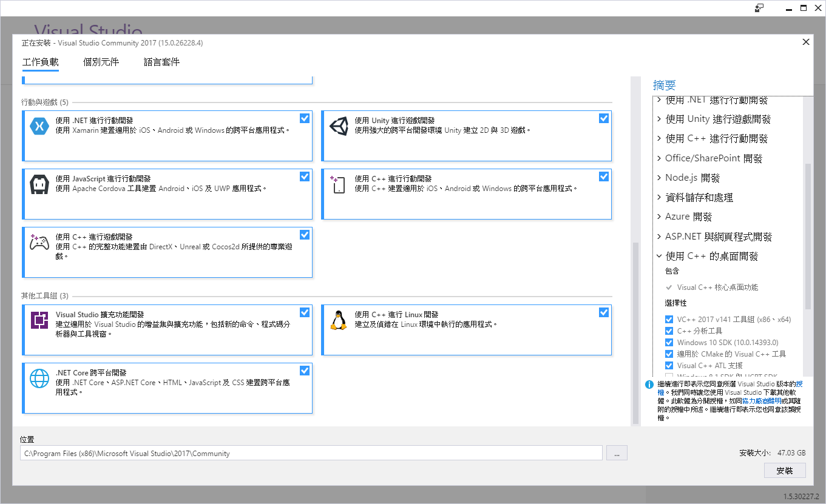Click the summary panel vertical scrollbar
This screenshot has width=826, height=504.
tap(808, 237)
